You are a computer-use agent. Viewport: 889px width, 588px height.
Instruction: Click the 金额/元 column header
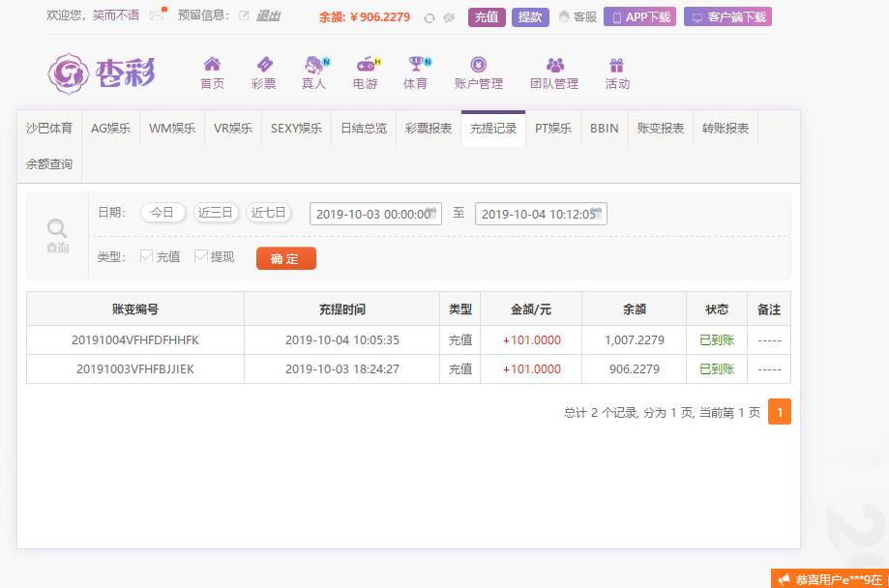click(x=531, y=309)
